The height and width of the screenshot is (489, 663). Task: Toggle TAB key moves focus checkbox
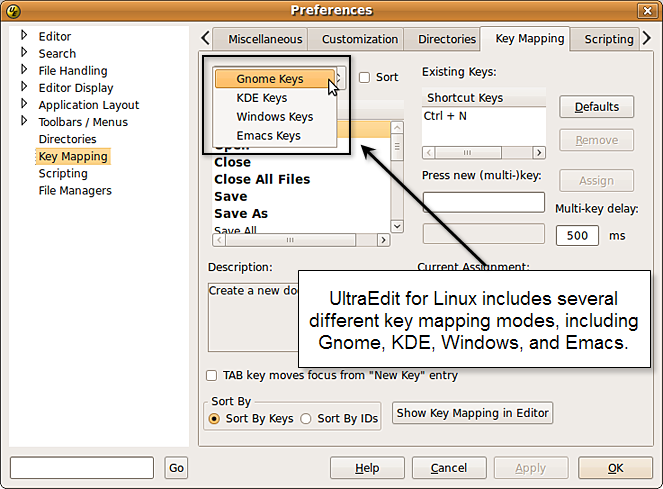click(211, 376)
